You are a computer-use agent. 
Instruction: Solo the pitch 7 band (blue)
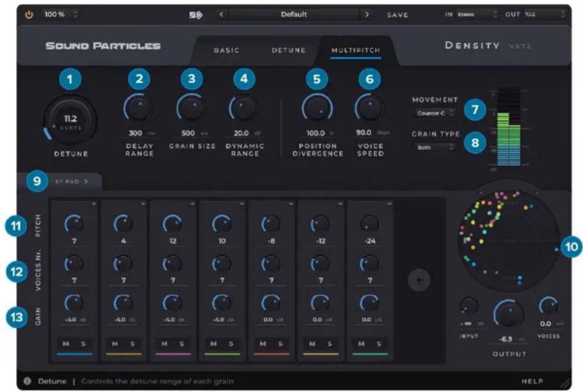point(83,344)
